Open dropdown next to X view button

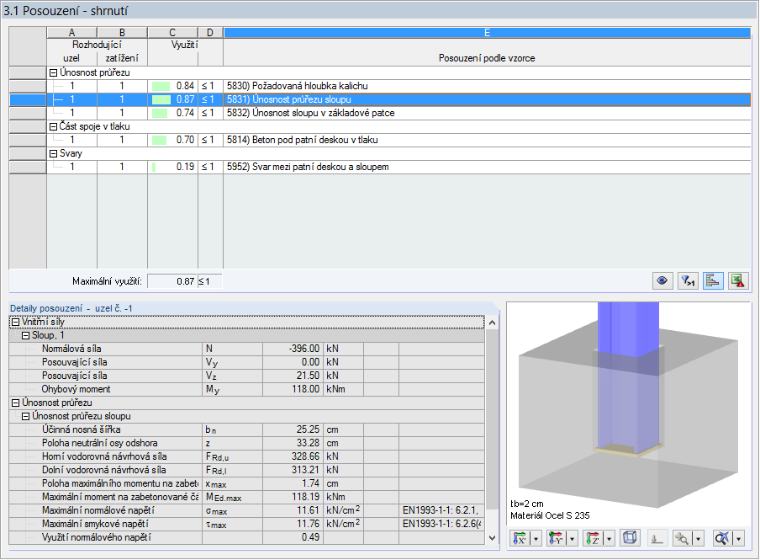pos(536,538)
